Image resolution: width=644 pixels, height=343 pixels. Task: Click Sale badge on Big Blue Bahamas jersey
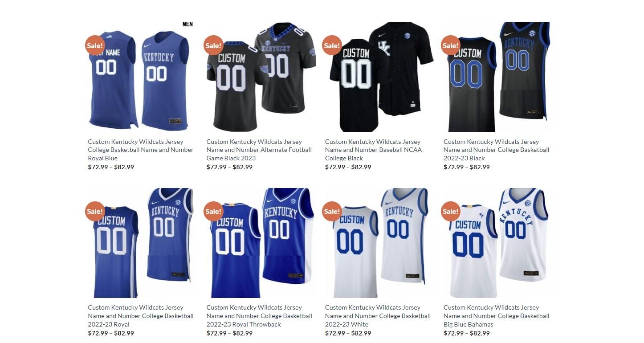(451, 211)
